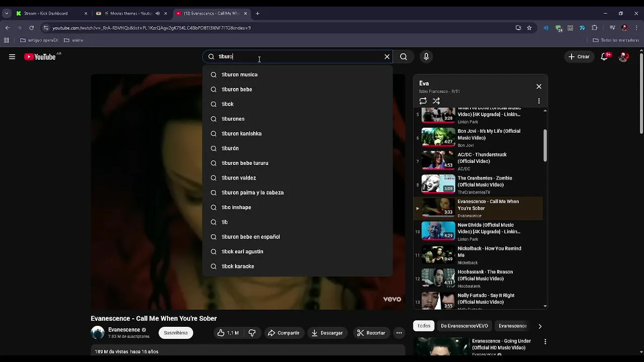Download video with Descargar

tap(327, 333)
